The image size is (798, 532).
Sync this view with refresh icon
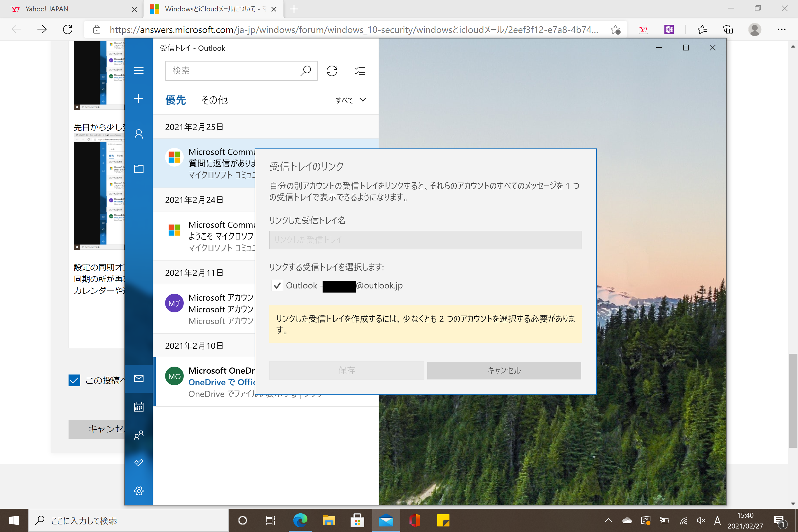tap(332, 71)
